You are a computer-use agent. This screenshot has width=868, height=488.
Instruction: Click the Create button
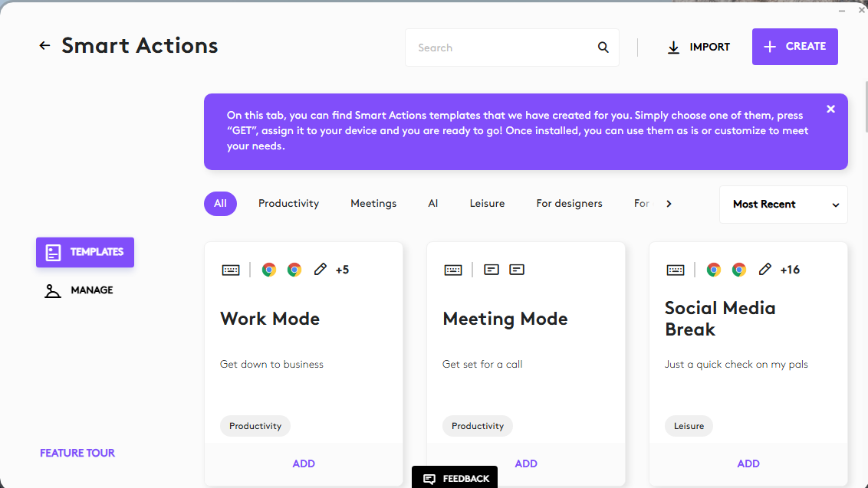(x=794, y=47)
